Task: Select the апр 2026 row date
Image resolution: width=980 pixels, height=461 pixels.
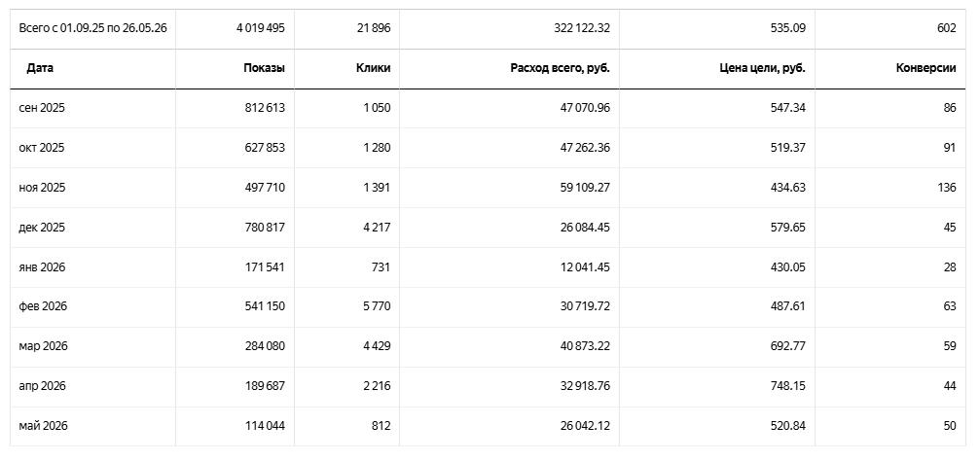Action: click(42, 386)
